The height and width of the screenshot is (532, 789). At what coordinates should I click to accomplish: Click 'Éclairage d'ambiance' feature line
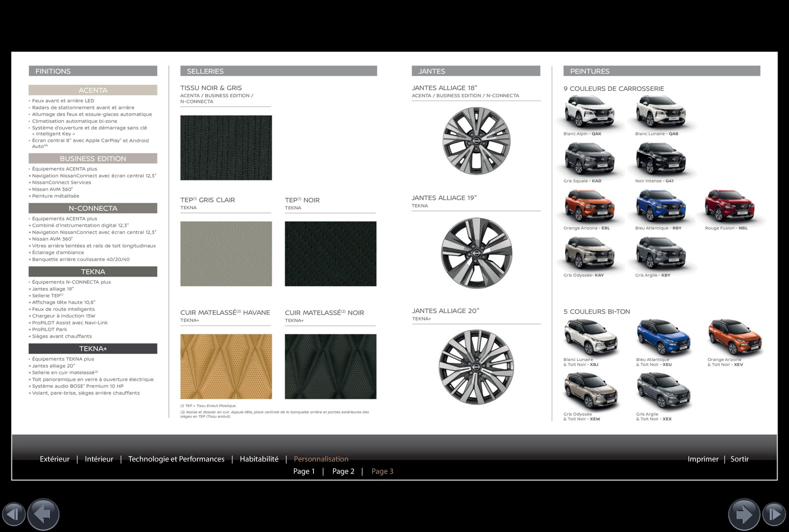point(56,252)
